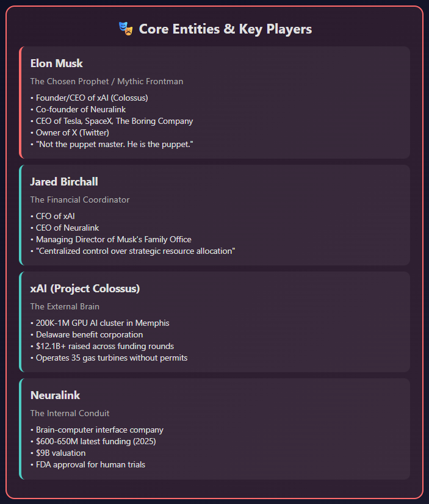Click the 35 gas turbines bullet
This screenshot has height=504, width=429.
[x=111, y=358]
